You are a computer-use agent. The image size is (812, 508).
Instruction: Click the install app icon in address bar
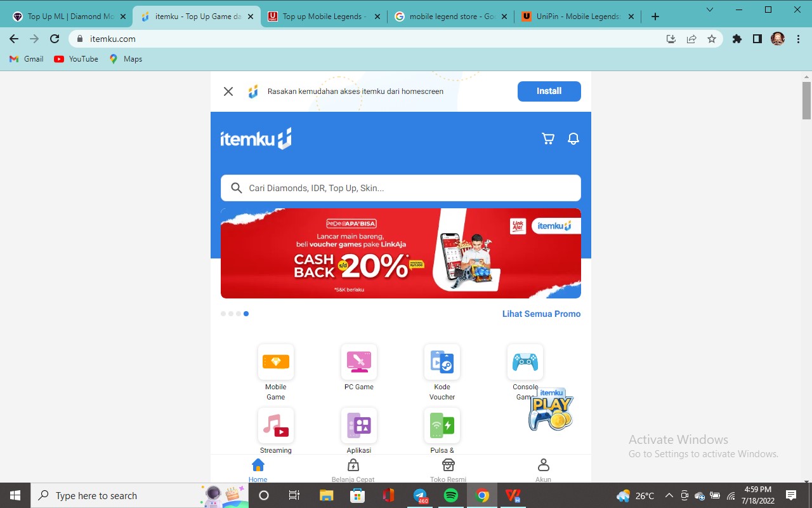point(671,39)
